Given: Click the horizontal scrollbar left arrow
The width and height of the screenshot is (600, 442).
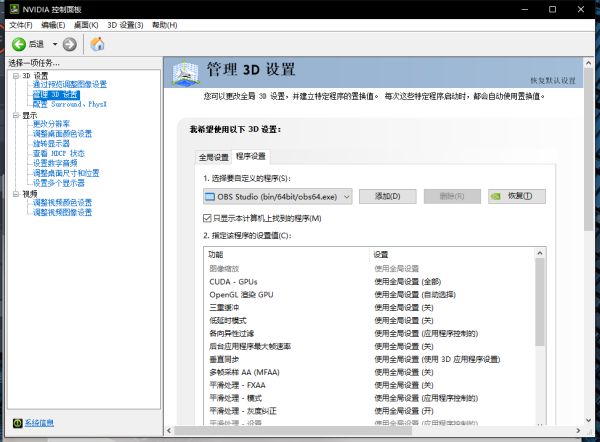Looking at the screenshot, I should 169,431.
